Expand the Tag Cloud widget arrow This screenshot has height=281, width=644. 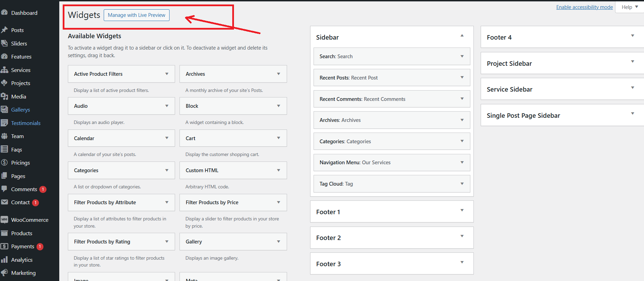[x=462, y=184]
